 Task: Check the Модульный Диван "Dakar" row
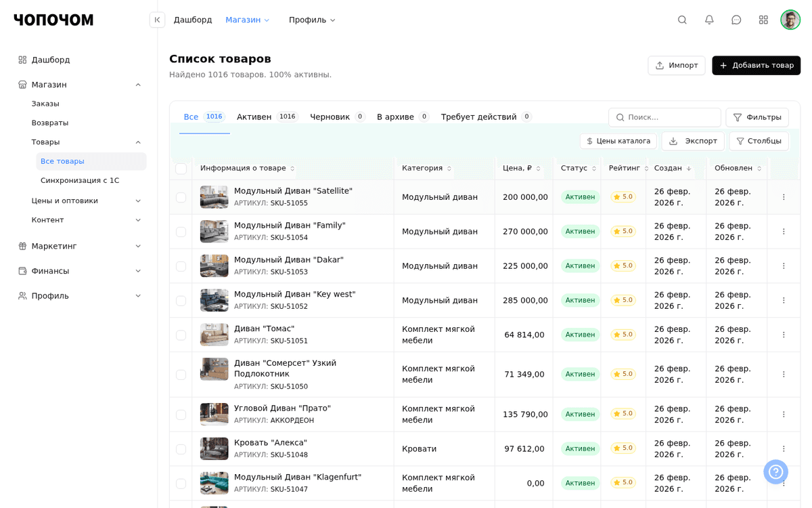point(181,266)
